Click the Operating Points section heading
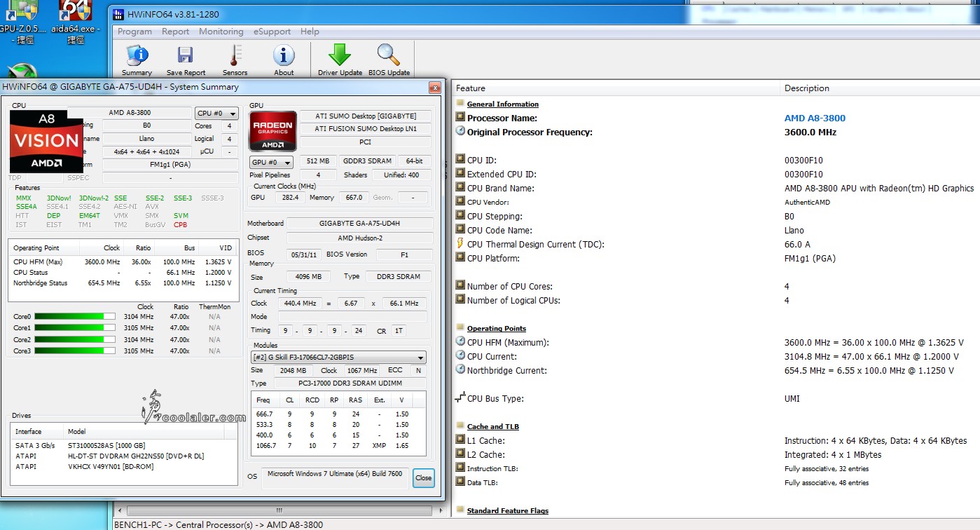This screenshot has height=530, width=980. click(497, 329)
